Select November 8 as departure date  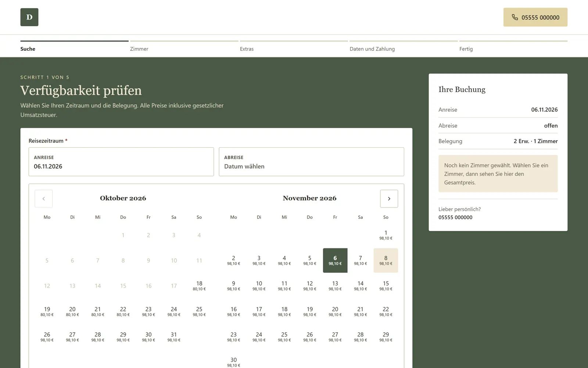click(386, 261)
